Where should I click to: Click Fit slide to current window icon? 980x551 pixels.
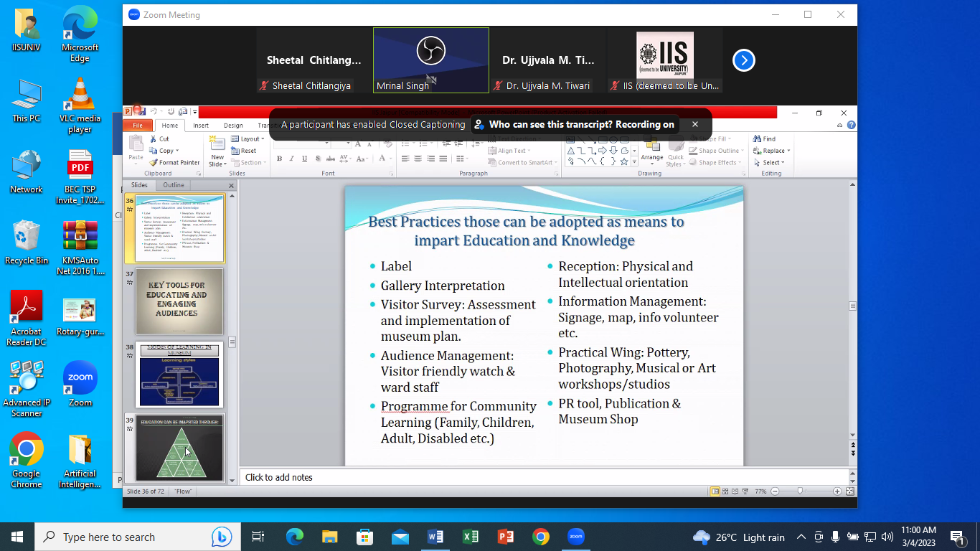(x=850, y=491)
